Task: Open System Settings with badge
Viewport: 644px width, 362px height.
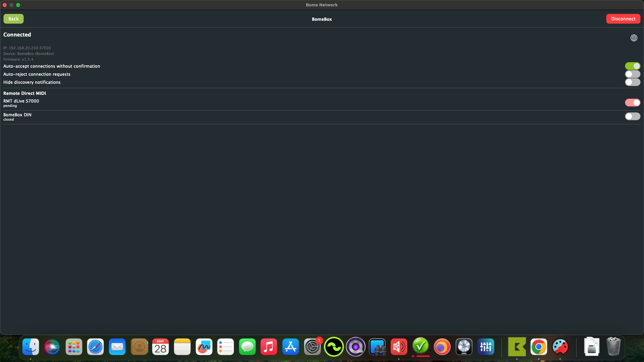Action: tap(312, 347)
